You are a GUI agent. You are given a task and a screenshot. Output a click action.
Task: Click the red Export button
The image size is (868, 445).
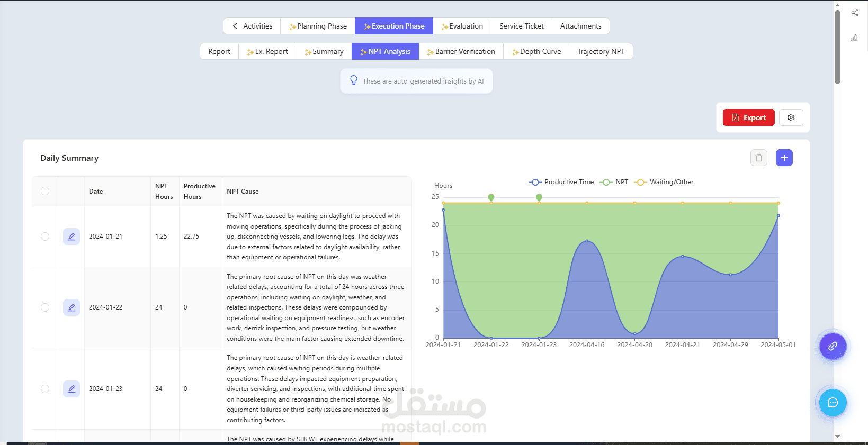(x=748, y=117)
